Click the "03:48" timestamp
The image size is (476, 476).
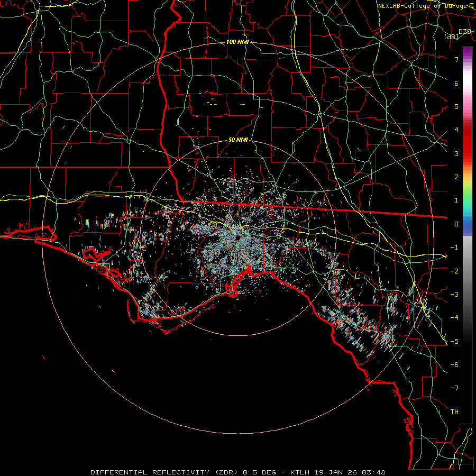click(x=375, y=472)
